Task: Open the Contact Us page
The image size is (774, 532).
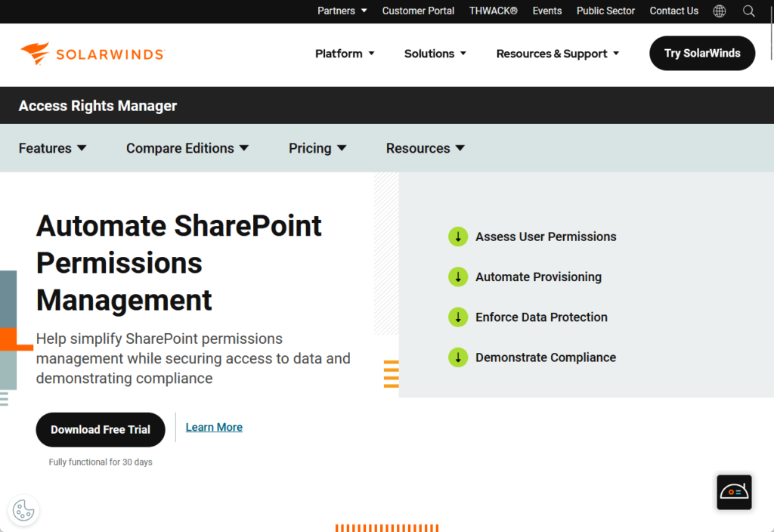Action: [x=673, y=11]
